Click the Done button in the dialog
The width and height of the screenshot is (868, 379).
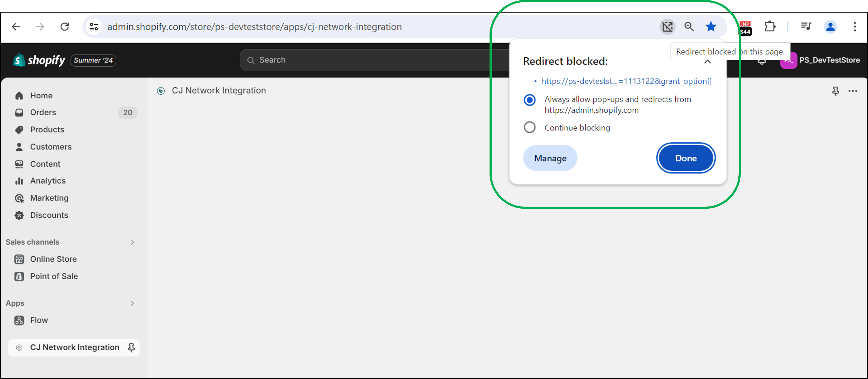[x=685, y=158]
